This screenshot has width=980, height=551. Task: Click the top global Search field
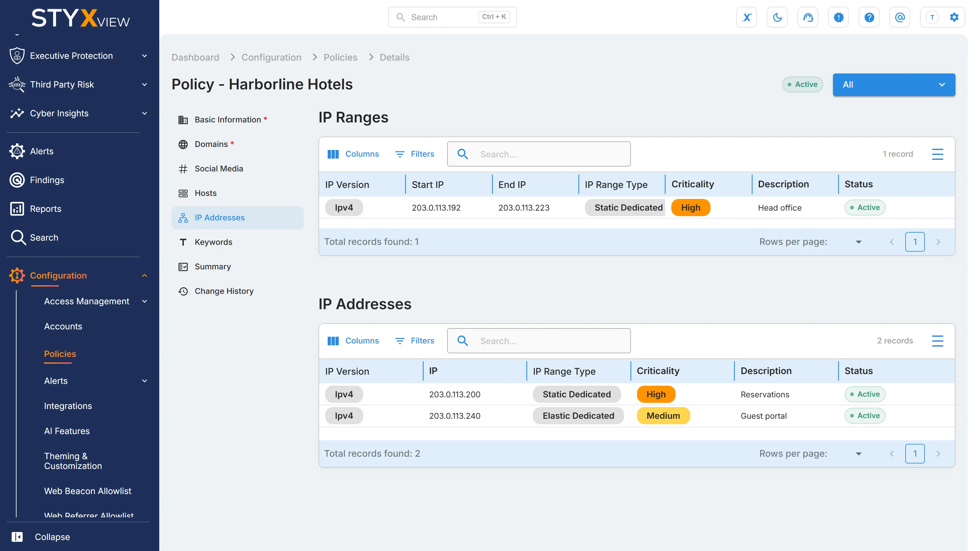click(452, 17)
